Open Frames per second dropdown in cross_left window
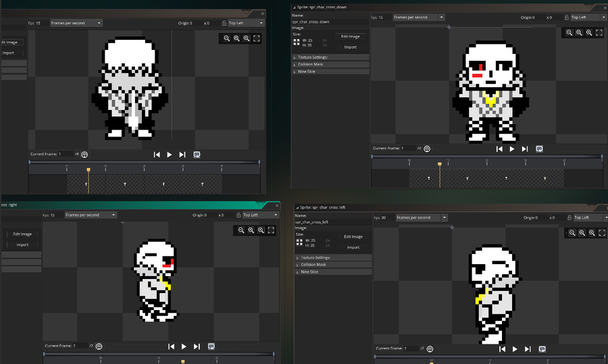Viewport: 608px width, 364px height. point(422,218)
